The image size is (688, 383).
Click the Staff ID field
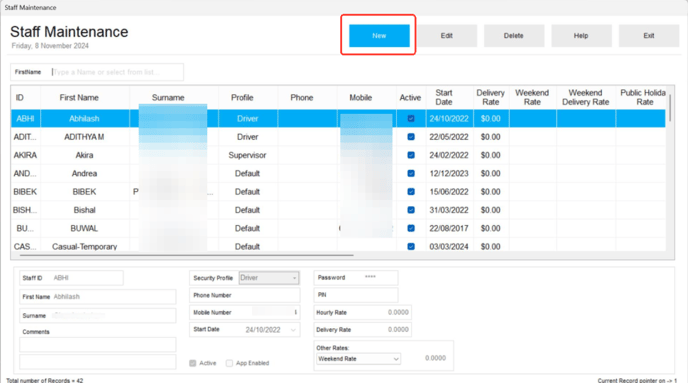point(72,278)
